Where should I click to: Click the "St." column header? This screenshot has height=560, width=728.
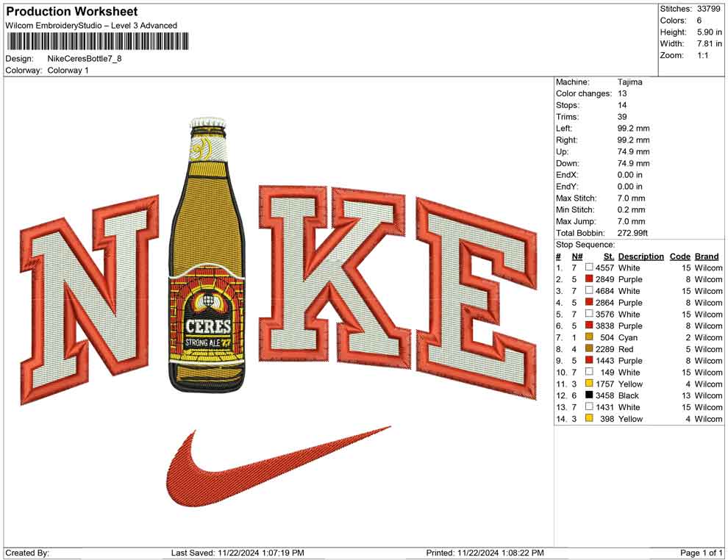click(x=609, y=256)
